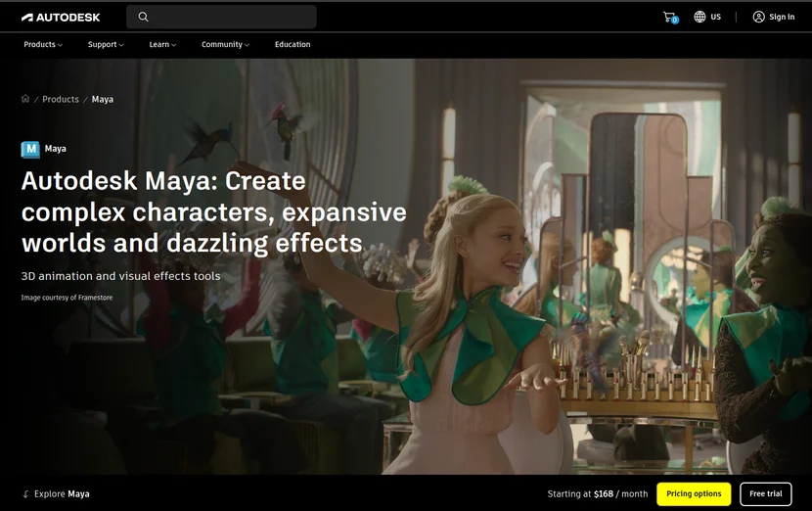Click the 'Image courtesy of Framestore' text

coord(67,298)
